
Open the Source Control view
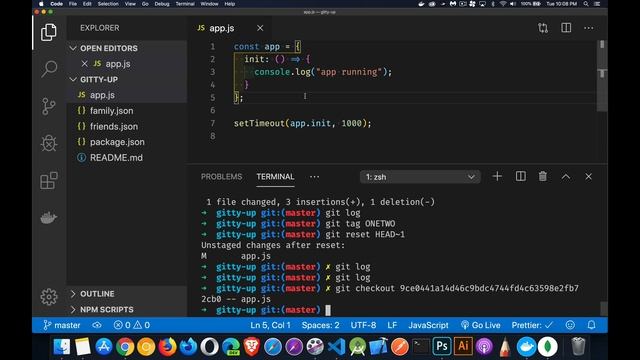coord(49,106)
